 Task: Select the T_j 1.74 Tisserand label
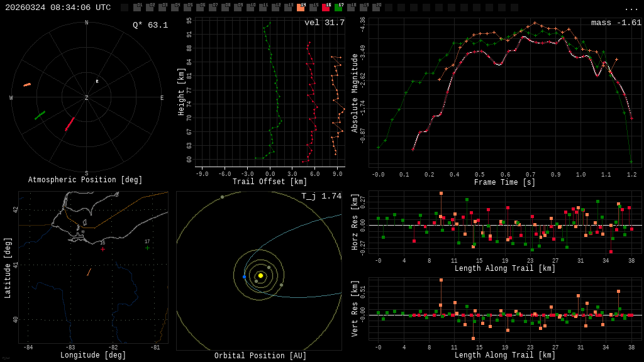coord(321,197)
